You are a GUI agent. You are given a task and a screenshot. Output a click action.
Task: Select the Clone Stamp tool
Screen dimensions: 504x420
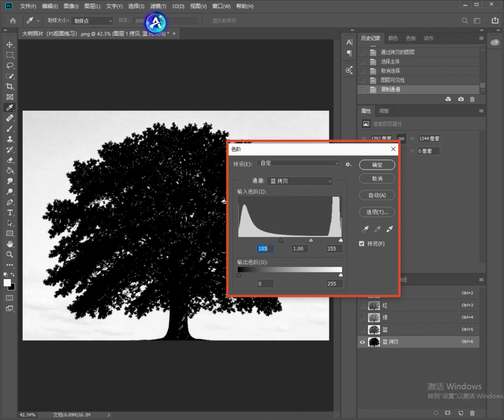(10, 139)
